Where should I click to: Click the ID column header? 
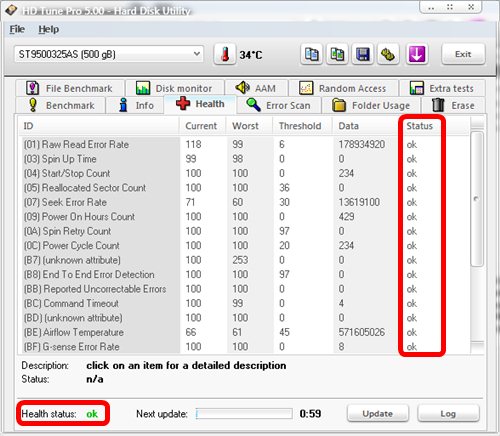99,126
